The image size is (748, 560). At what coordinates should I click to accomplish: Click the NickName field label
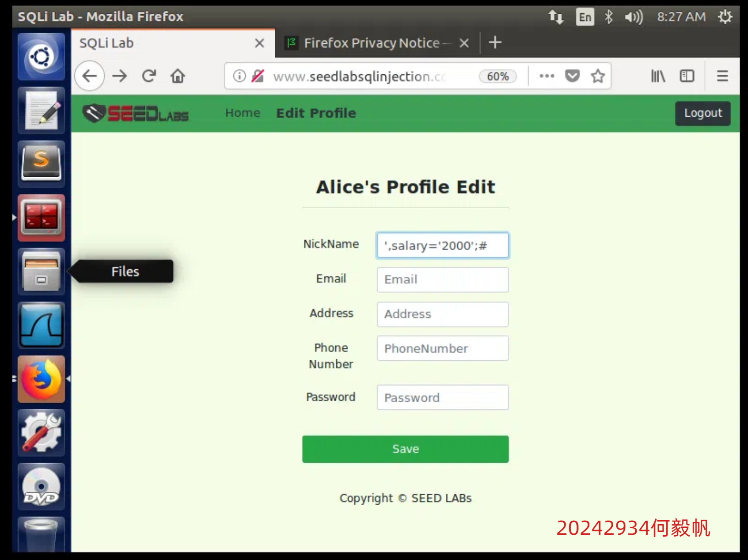point(331,244)
